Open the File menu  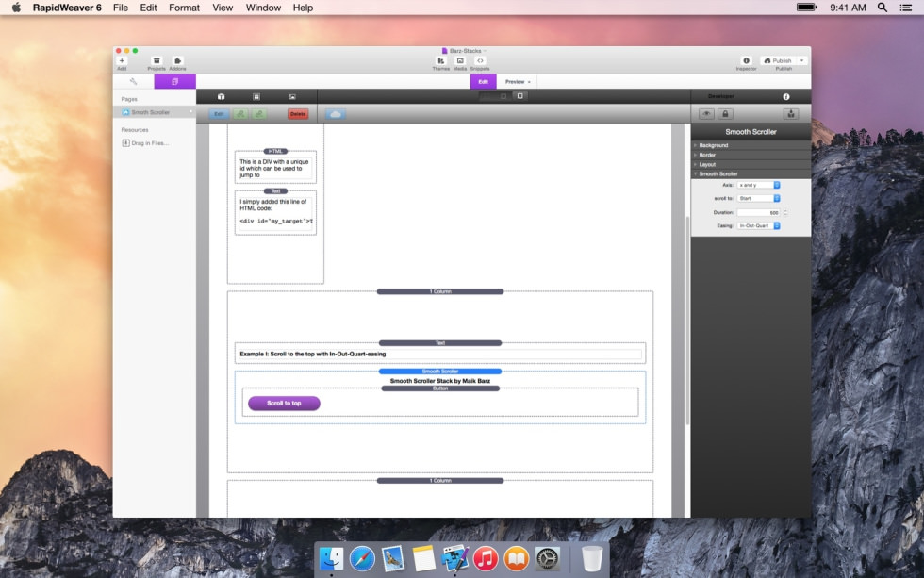pyautogui.click(x=121, y=8)
